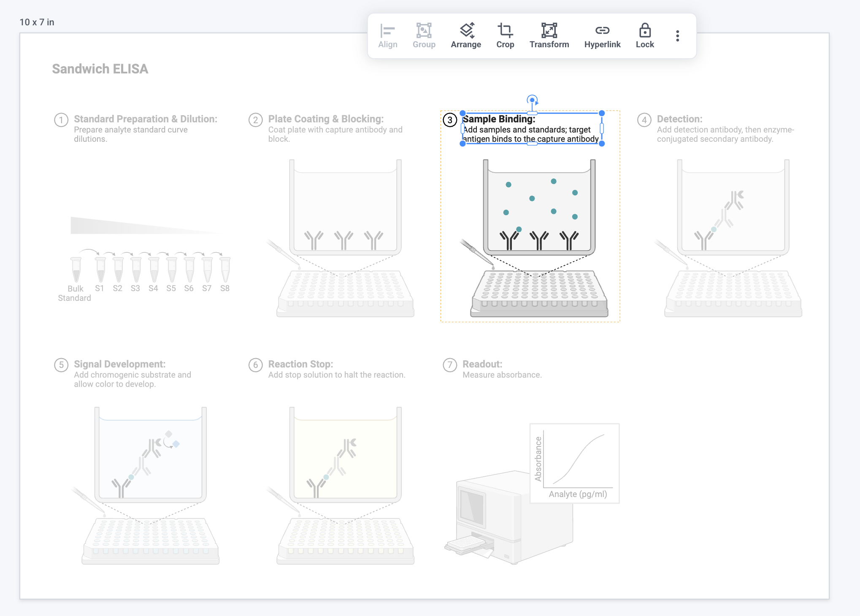Click the rotation handle above the selection
This screenshot has height=616, width=860.
pos(532,100)
